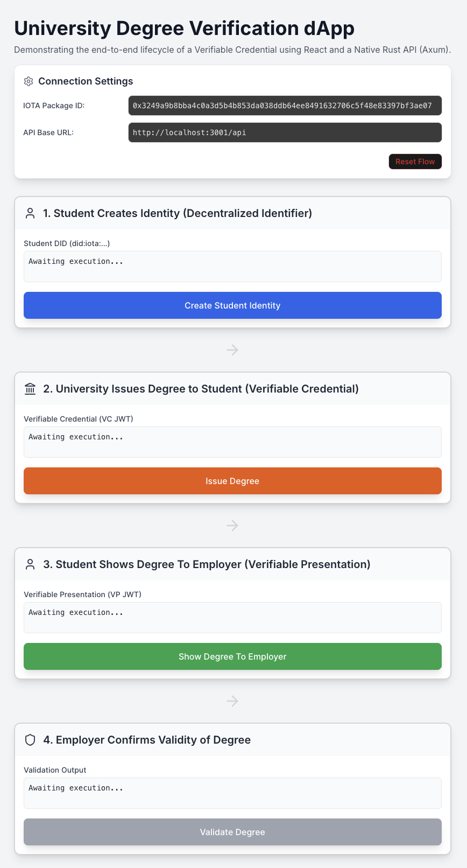Click the arrow between steps 3 and 4

232,701
